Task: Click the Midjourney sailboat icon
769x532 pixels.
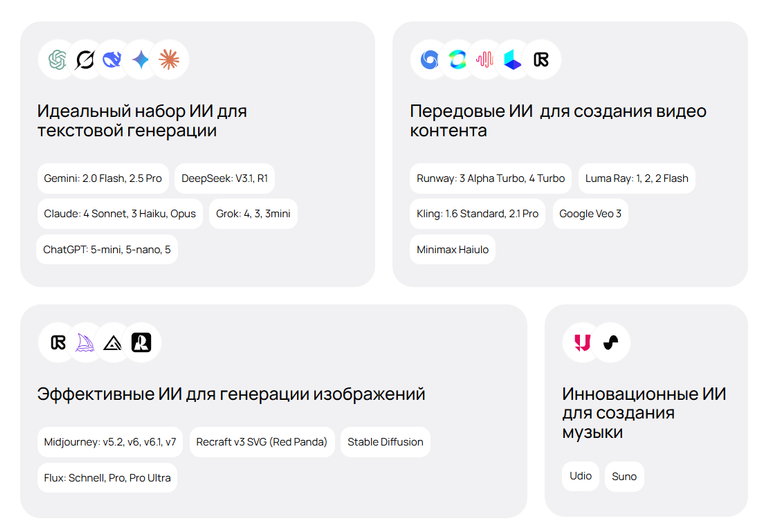Action: (84, 343)
